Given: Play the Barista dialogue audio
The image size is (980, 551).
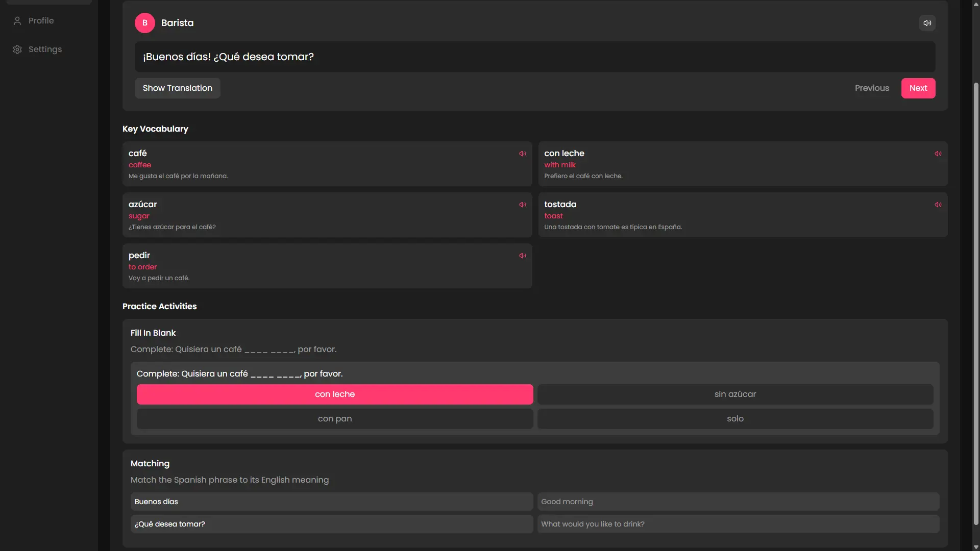Looking at the screenshot, I should pyautogui.click(x=927, y=23).
